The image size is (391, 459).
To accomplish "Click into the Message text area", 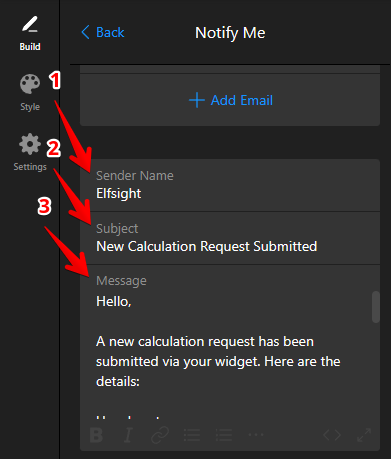I will 230,343.
